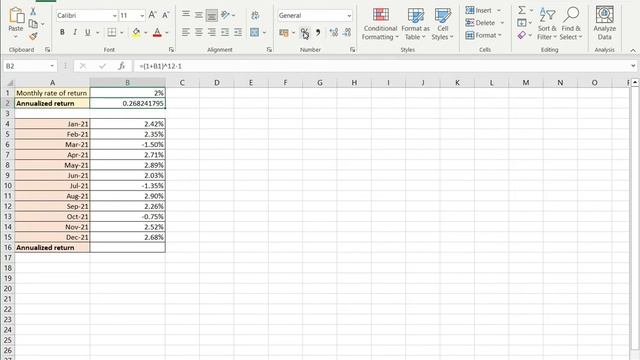Open Alignment settings dialog launcher

pyautogui.click(x=269, y=49)
